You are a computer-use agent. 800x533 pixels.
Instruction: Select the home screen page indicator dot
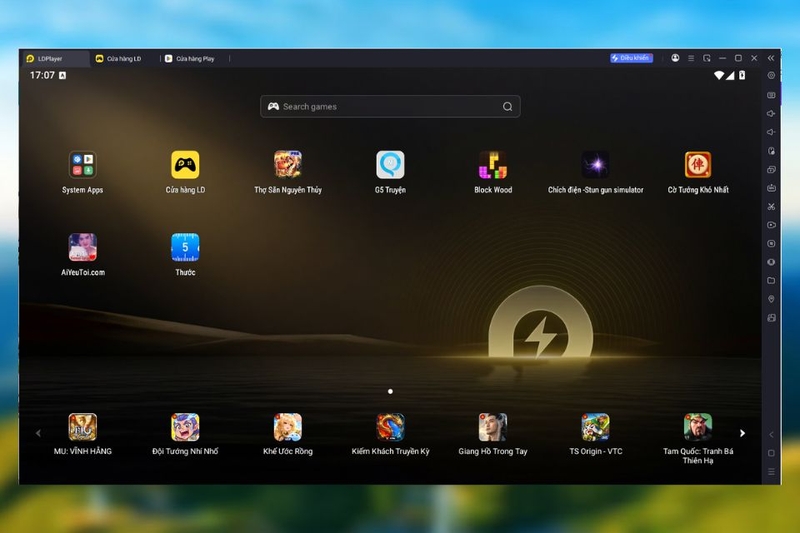390,392
